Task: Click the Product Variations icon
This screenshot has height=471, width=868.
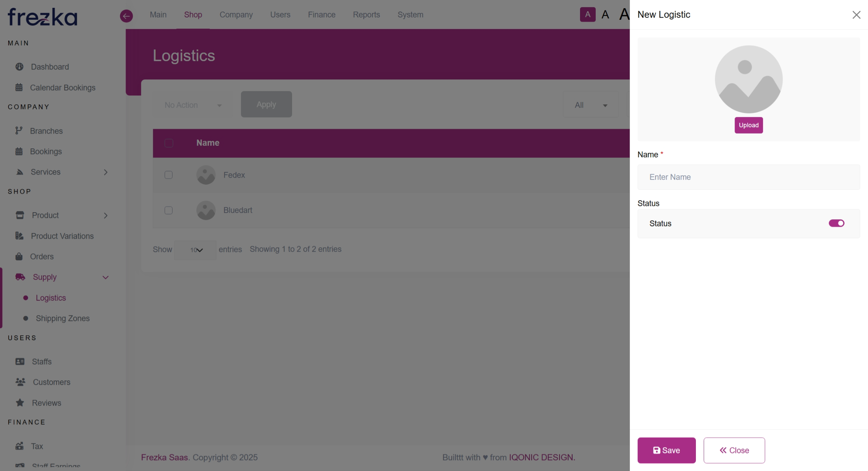Action: pyautogui.click(x=19, y=236)
